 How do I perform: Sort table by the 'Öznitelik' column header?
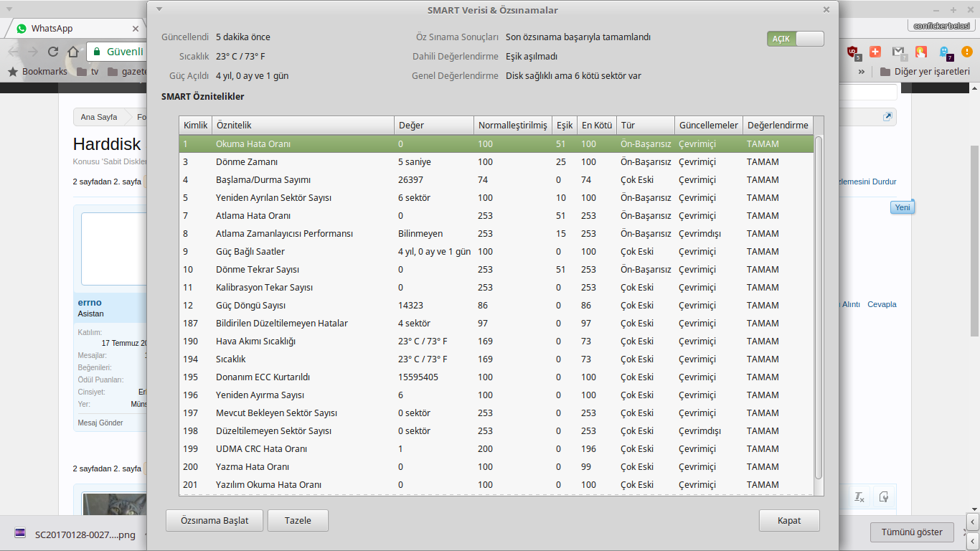303,125
